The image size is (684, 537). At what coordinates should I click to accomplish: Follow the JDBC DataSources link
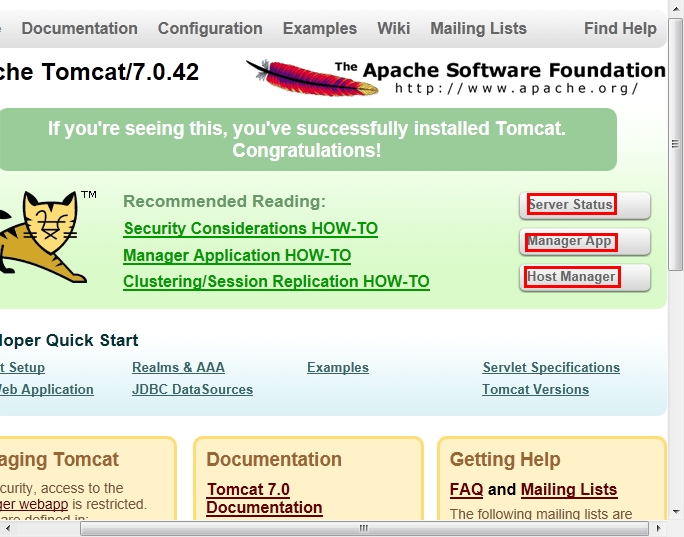pyautogui.click(x=192, y=389)
